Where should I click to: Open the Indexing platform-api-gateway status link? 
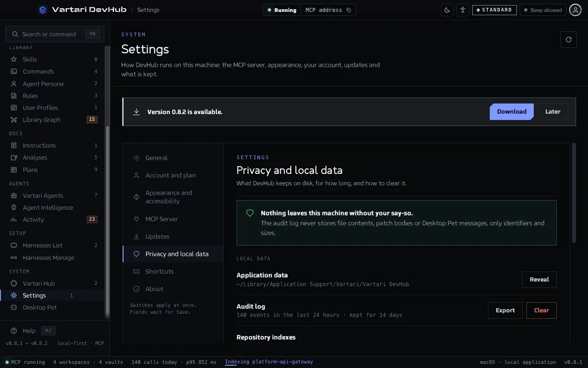(x=269, y=362)
